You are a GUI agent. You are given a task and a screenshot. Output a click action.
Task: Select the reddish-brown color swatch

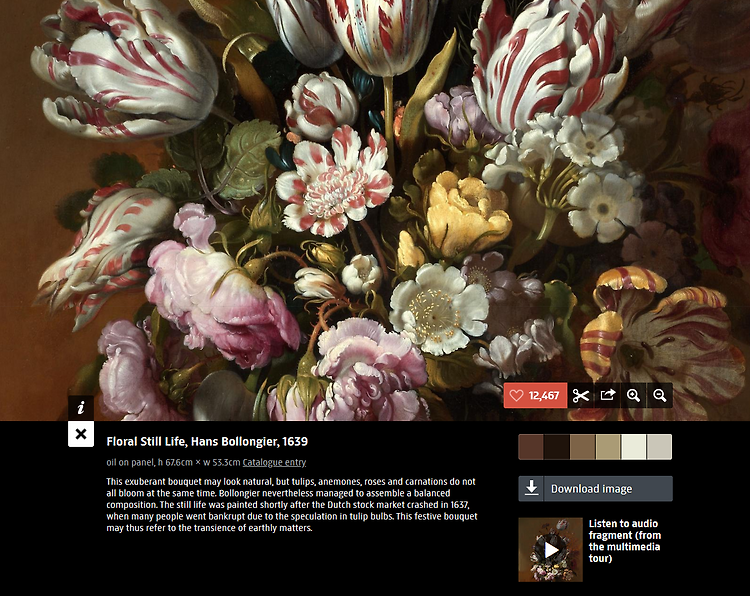[531, 447]
